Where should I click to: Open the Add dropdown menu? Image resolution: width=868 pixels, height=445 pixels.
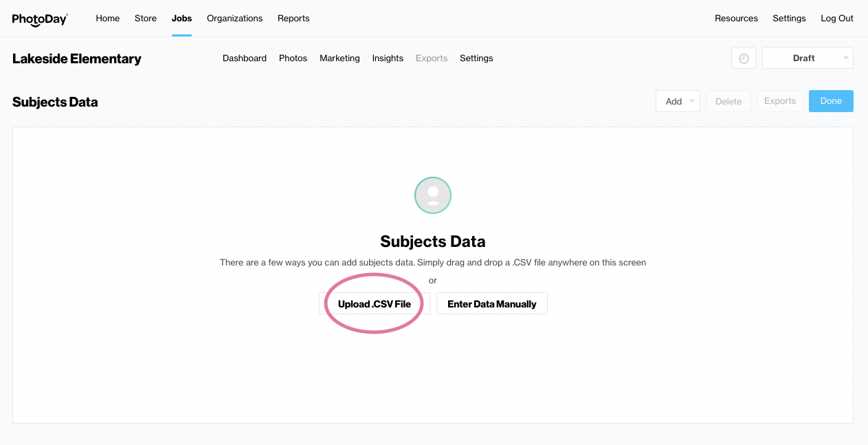(x=678, y=101)
